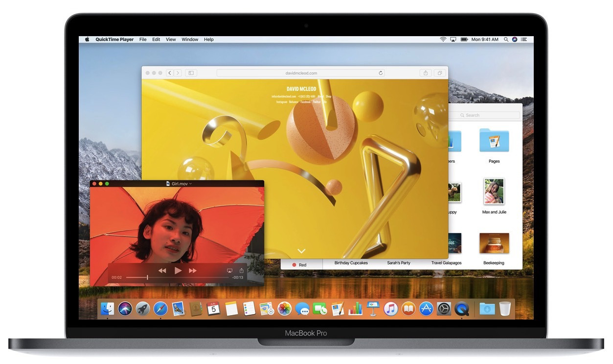
Task: Fast-forward the Girl.mov video
Action: (193, 271)
